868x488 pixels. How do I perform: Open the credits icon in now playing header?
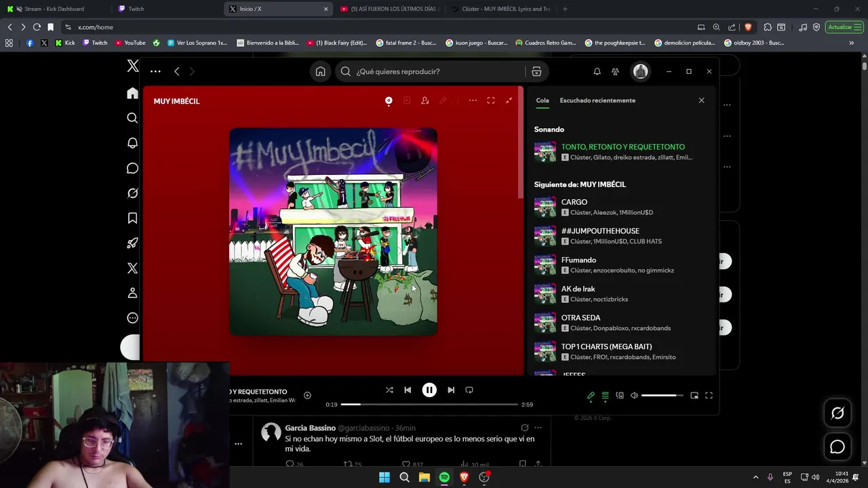point(425,100)
